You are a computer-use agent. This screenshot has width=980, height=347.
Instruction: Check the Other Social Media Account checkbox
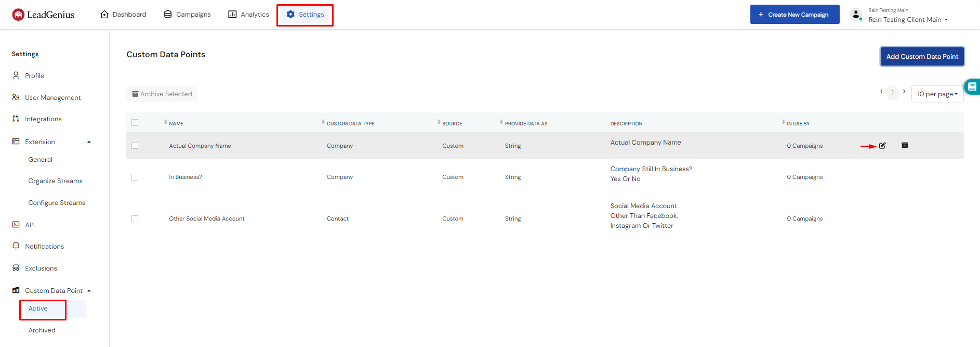pos(135,219)
